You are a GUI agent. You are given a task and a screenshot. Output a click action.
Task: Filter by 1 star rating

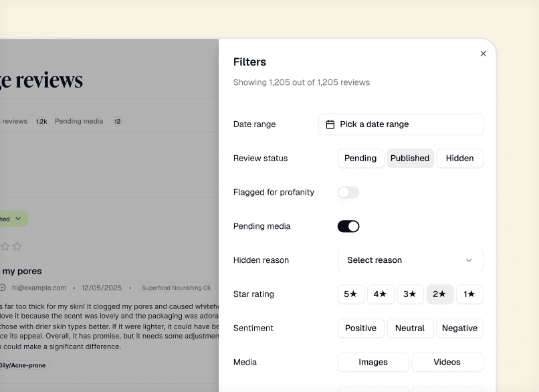(x=469, y=294)
